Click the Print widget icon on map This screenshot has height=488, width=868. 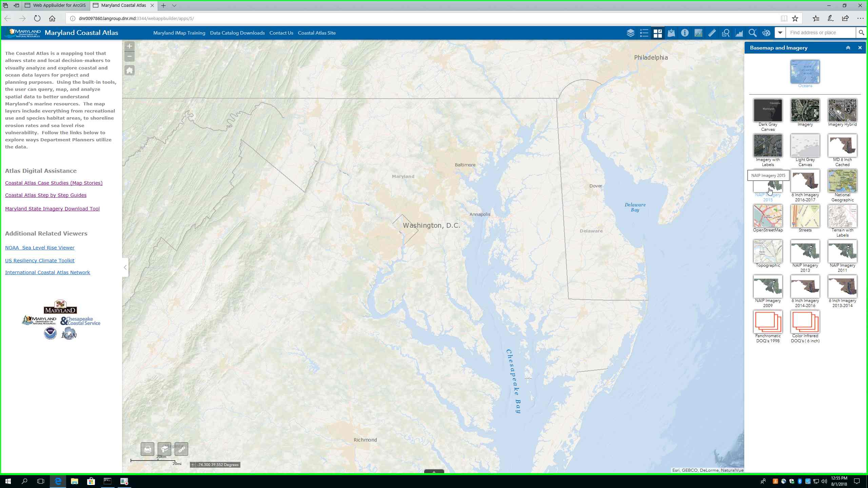[147, 449]
